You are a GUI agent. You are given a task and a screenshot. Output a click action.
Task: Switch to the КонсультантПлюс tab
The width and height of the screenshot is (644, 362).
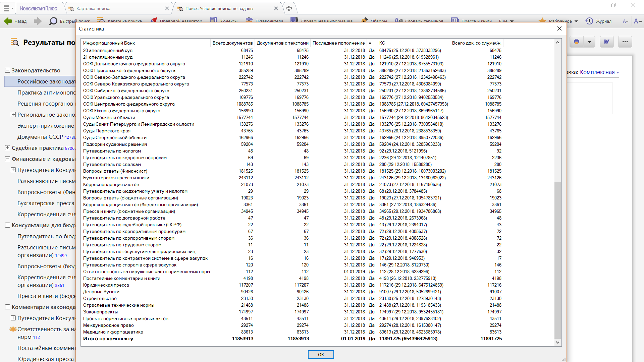click(39, 8)
